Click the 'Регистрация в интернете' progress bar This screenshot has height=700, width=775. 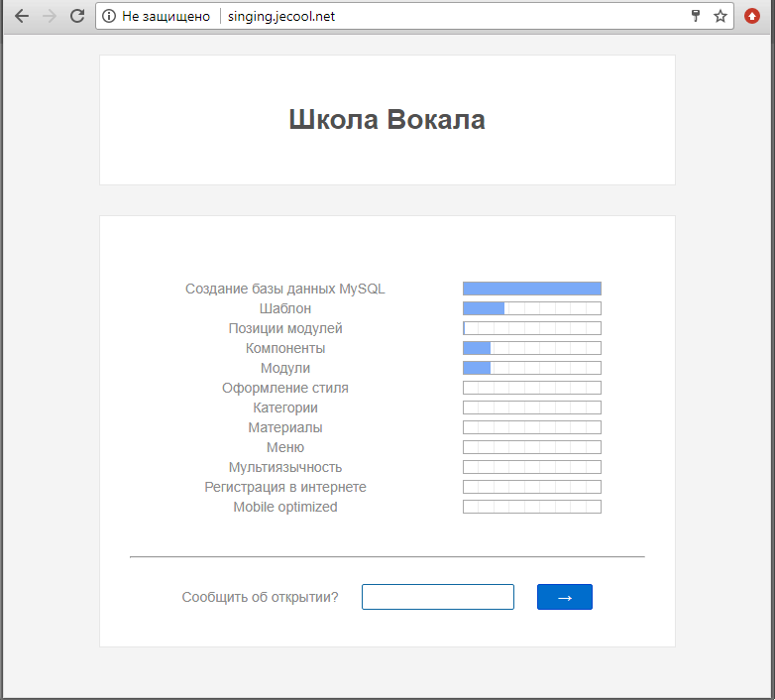(x=532, y=487)
